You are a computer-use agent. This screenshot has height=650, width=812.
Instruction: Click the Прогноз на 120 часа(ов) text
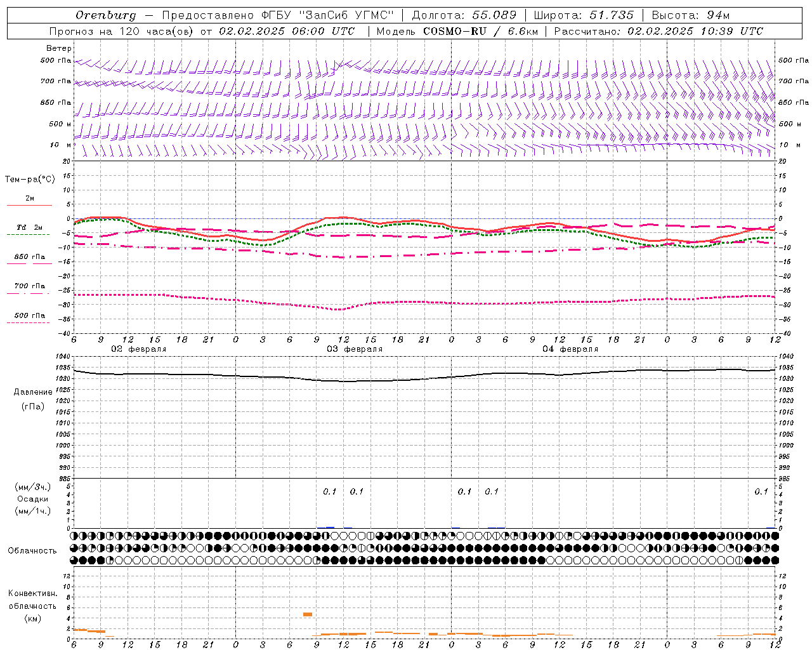pos(122,31)
